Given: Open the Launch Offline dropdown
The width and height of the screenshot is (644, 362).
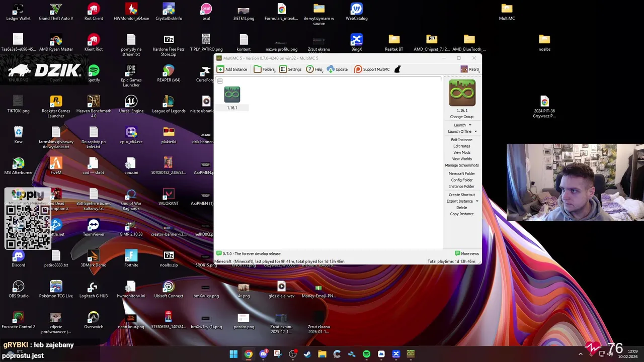Looking at the screenshot, I should (475, 132).
